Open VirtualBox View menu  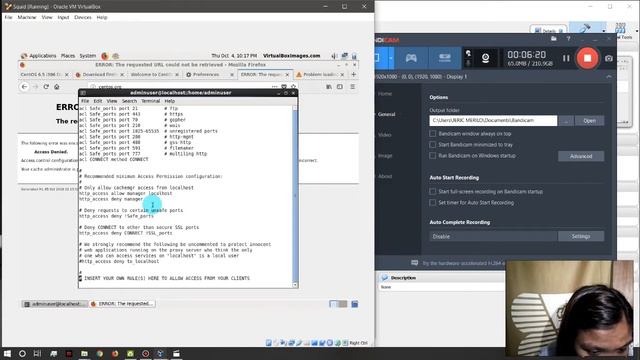[47, 18]
